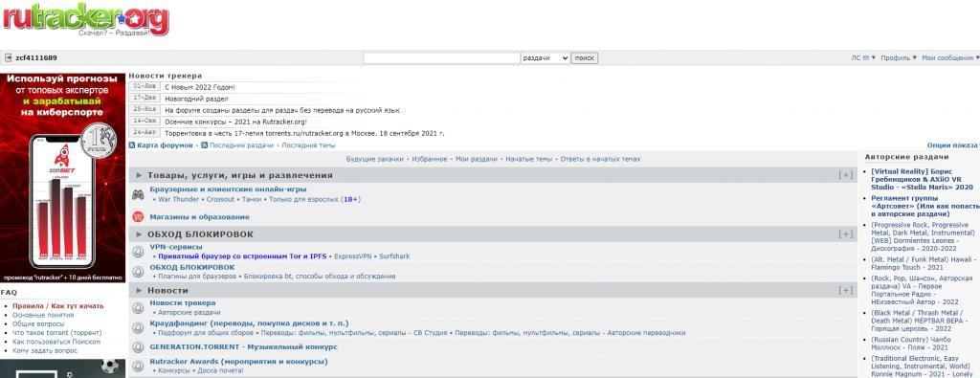Click the forum icon beside GENERATION.TORRENT

point(138,346)
